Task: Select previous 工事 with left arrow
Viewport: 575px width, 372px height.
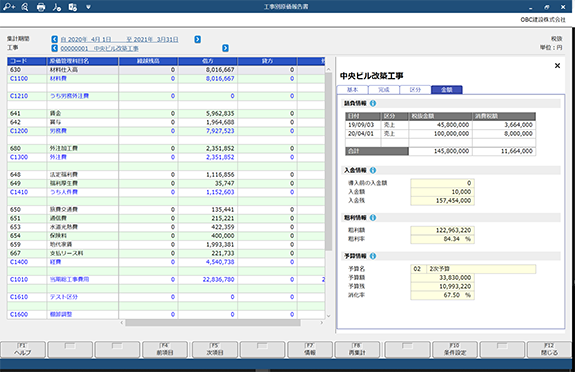Action: (55, 48)
